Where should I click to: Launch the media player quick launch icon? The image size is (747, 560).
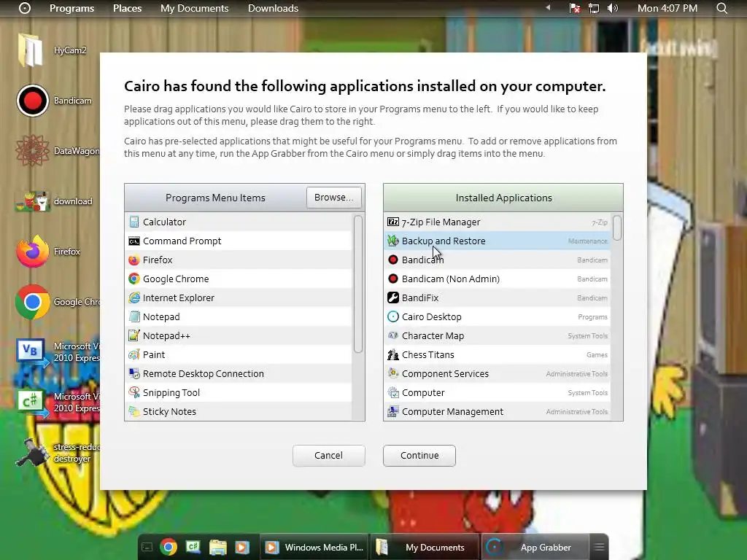(x=242, y=547)
